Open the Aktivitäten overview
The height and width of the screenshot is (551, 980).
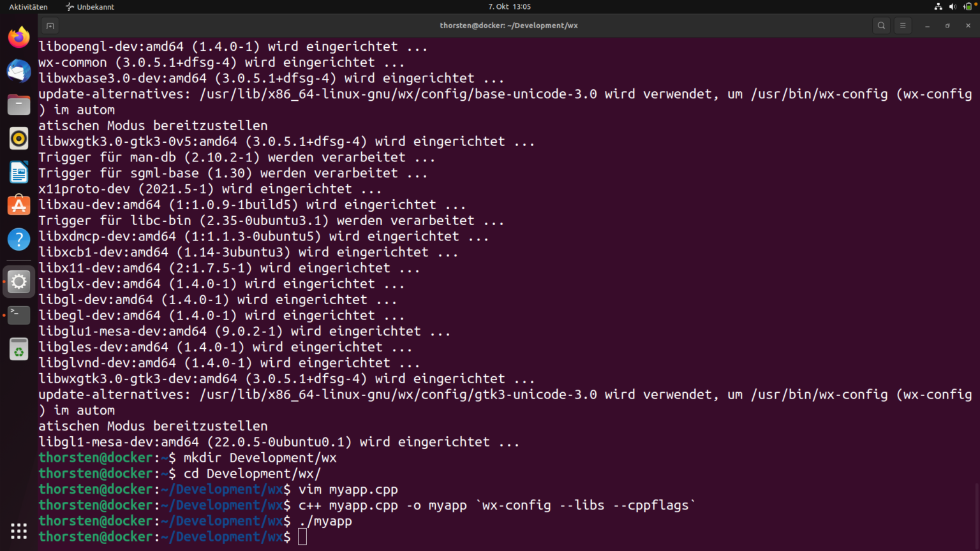click(28, 6)
